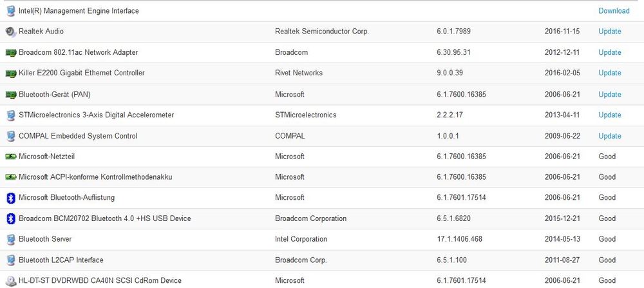Update the Realtek Audio driver

[609, 32]
